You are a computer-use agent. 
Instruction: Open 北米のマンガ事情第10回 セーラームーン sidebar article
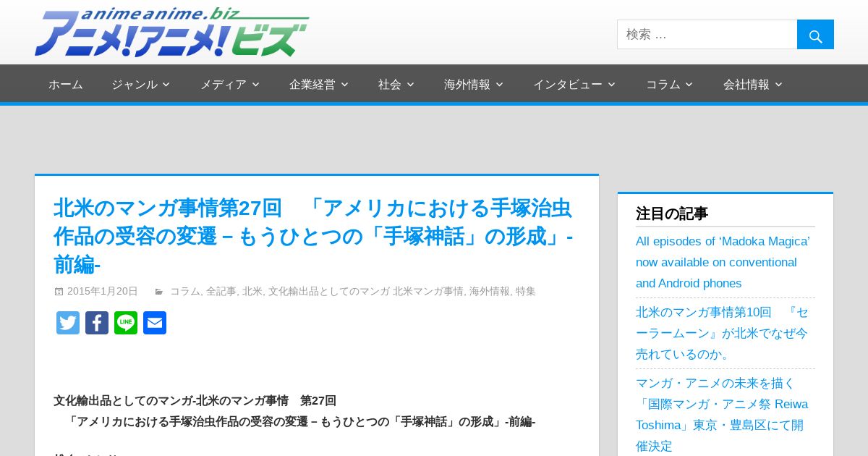[x=722, y=333]
